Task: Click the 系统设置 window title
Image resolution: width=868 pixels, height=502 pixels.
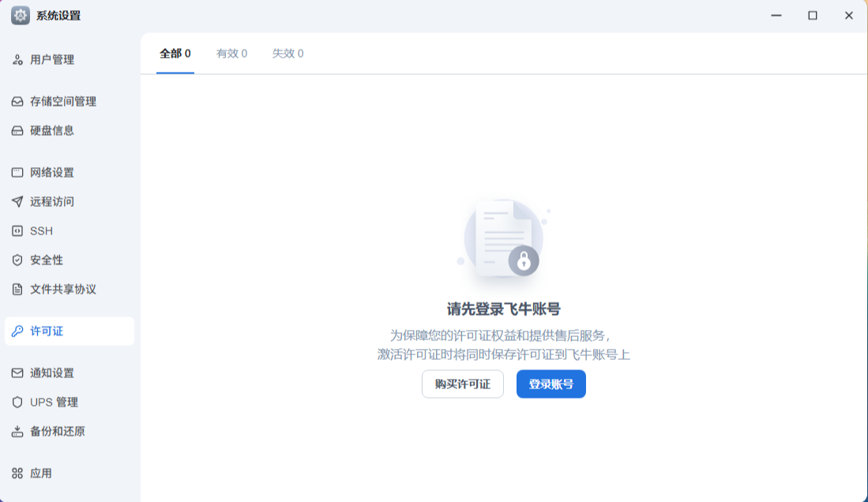Action: (58, 16)
